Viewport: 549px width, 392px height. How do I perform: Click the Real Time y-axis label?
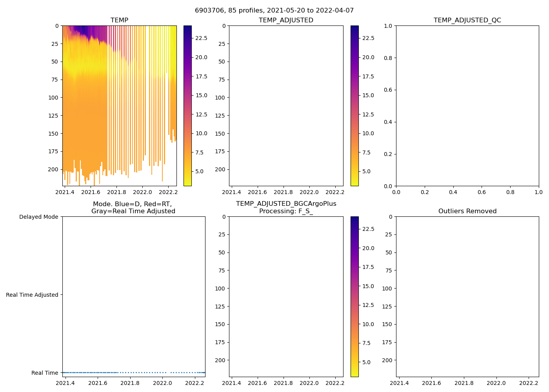[x=44, y=373]
